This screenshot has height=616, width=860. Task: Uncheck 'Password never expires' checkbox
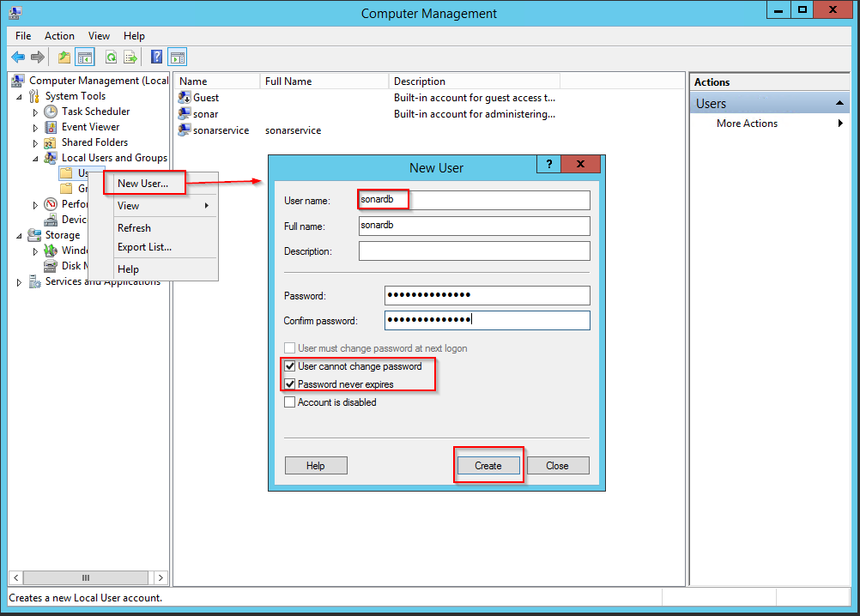coord(290,384)
